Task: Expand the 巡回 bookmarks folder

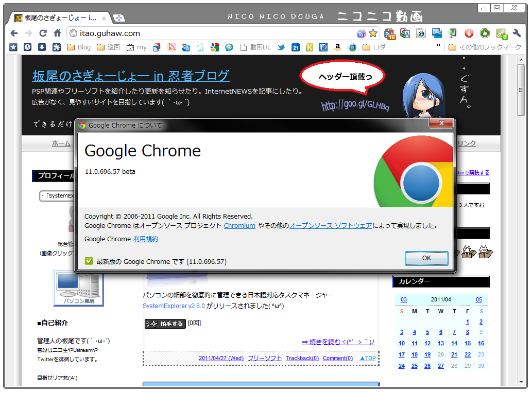Action: 109,47
